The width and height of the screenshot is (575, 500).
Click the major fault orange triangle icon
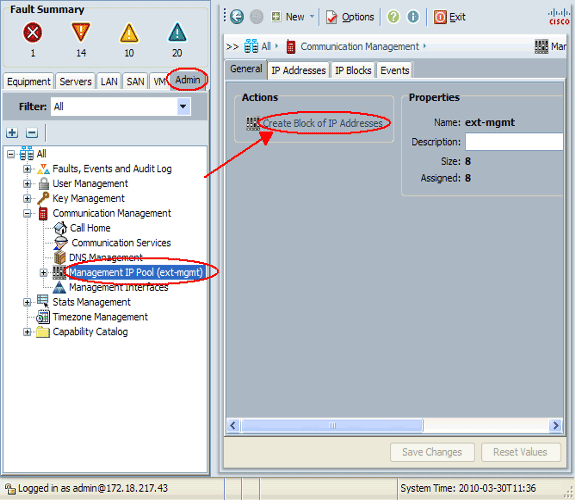81,32
